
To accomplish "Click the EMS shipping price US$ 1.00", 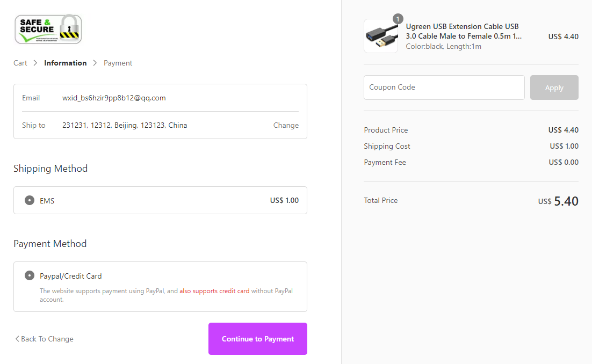I will 284,200.
